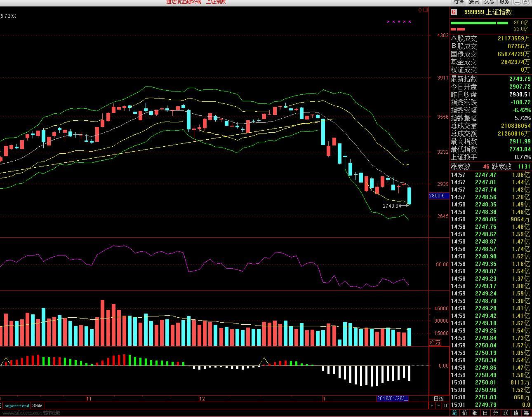Image resolution: width=532 pixels, height=417 pixels.
Task: Click the A股成交 value 21173559万
Action: pyautogui.click(x=514, y=38)
